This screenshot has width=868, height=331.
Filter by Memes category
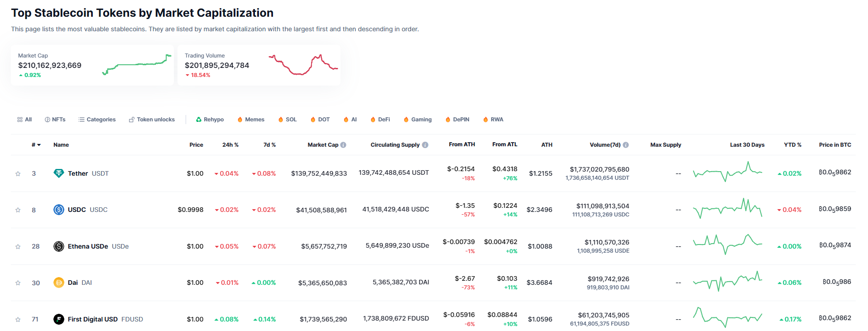(x=251, y=120)
